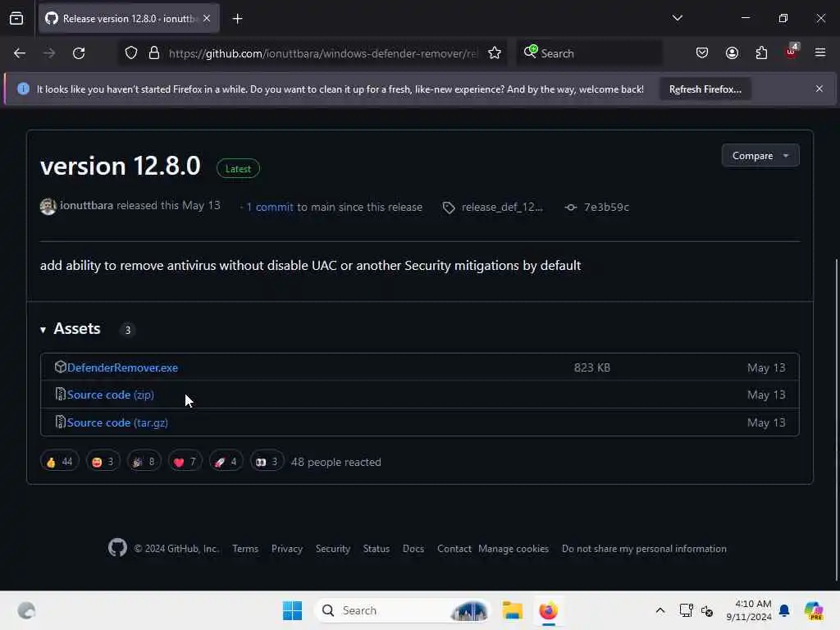Image resolution: width=840 pixels, height=630 pixels.
Task: Go back to previous page
Action: [20, 53]
